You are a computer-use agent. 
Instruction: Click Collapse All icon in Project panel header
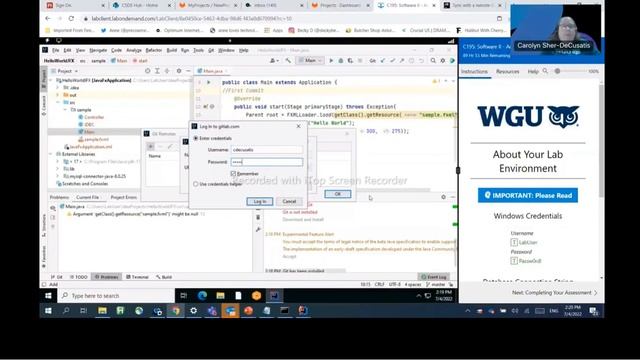point(167,71)
